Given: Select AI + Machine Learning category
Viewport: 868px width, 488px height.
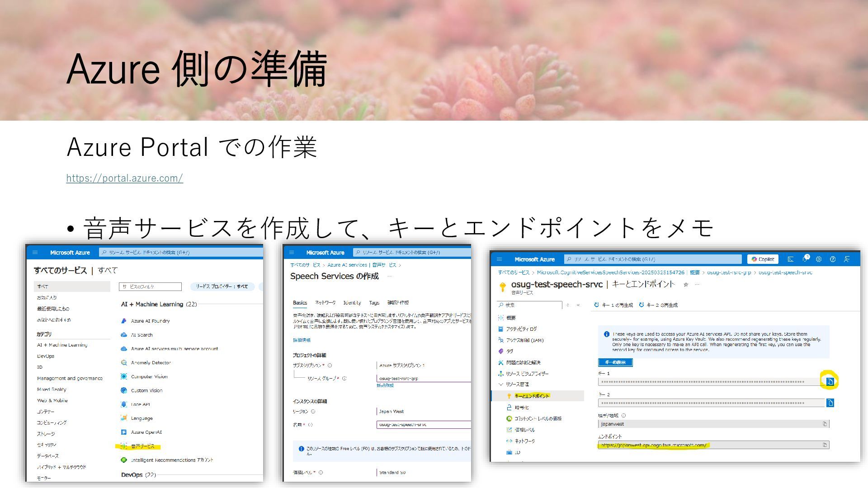Looking at the screenshot, I should tap(62, 345).
